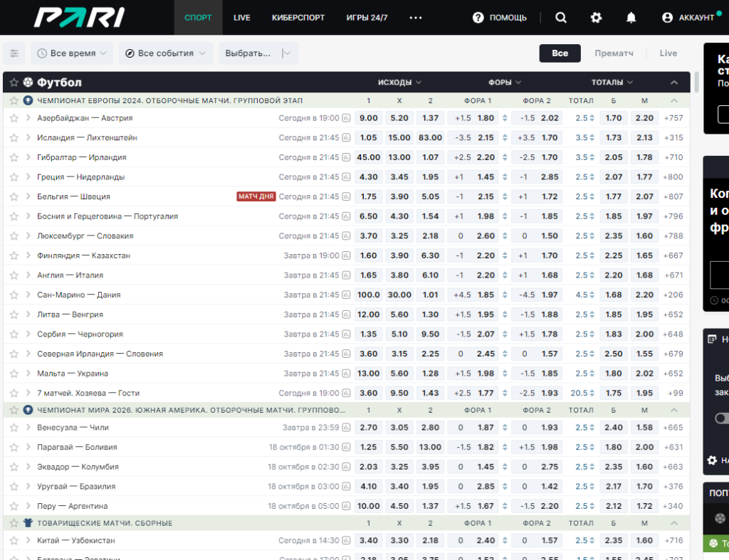Click МАТЧ ДНЯ badge on Бельгия — Швеция
This screenshot has width=729, height=560.
tap(256, 196)
